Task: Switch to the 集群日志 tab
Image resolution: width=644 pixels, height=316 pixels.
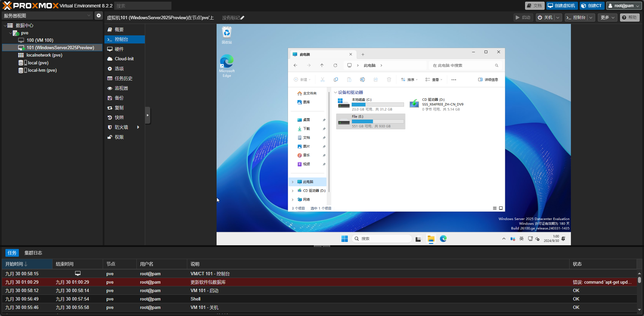Action: pyautogui.click(x=33, y=253)
